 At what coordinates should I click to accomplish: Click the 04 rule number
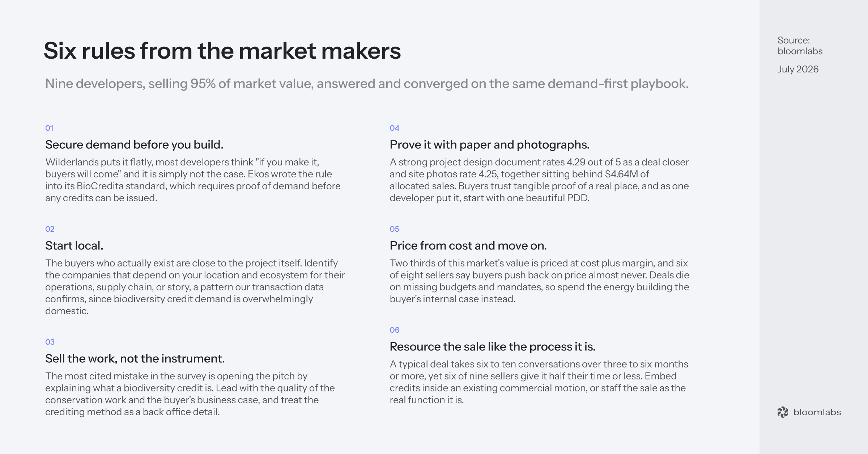[x=394, y=128]
